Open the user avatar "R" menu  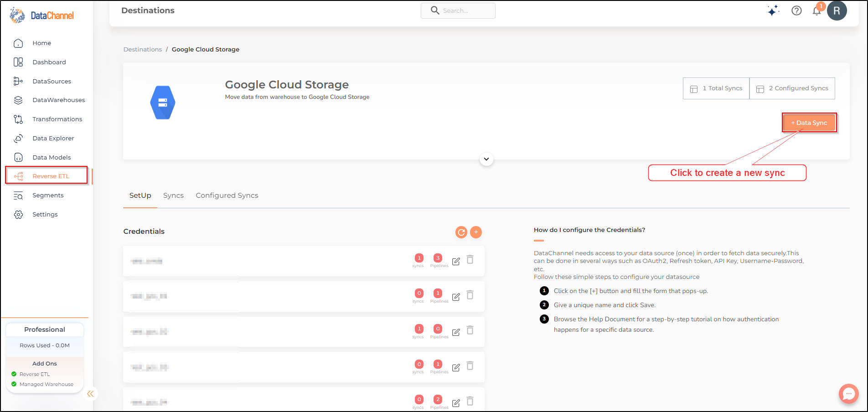(837, 10)
